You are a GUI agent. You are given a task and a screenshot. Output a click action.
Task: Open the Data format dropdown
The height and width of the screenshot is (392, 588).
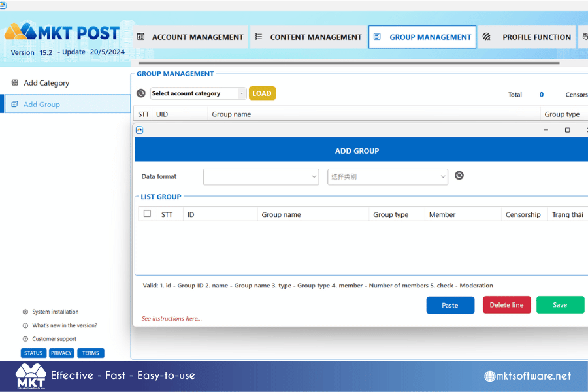point(261,176)
